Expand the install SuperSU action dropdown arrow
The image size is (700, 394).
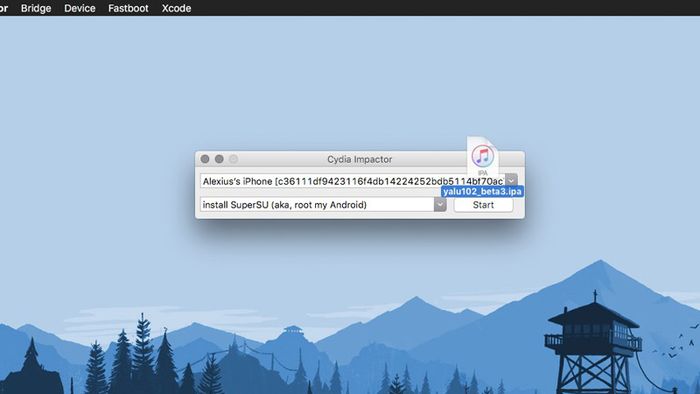440,204
